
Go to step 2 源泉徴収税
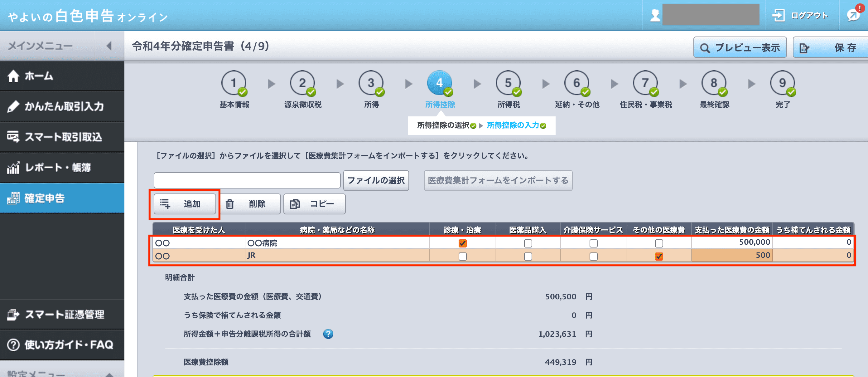(x=303, y=90)
